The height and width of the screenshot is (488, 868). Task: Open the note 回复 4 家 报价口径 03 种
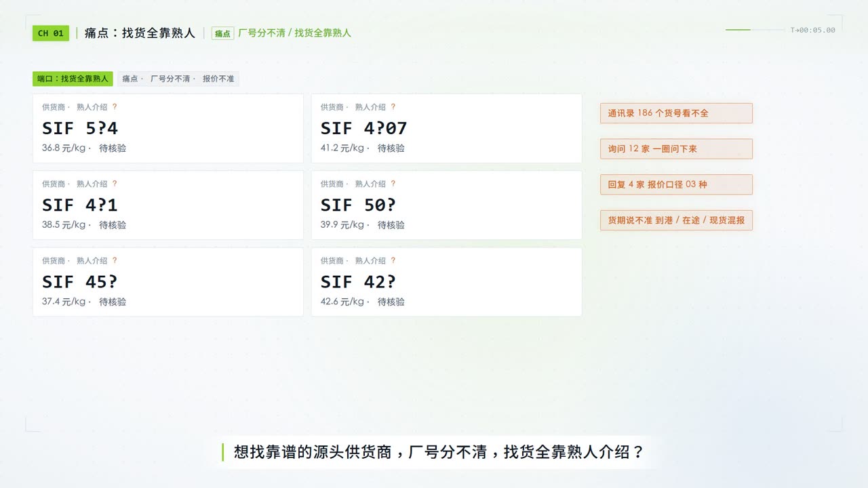coord(676,184)
